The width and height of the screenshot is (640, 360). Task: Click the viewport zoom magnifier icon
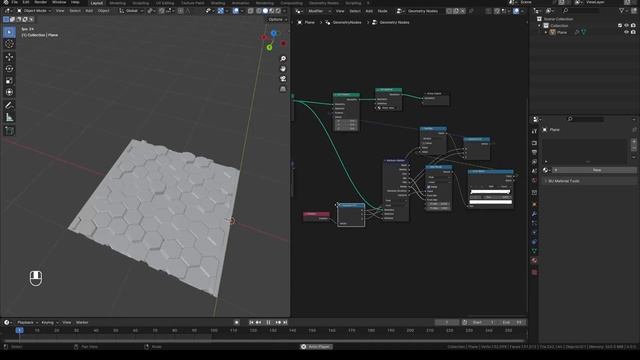283,59
